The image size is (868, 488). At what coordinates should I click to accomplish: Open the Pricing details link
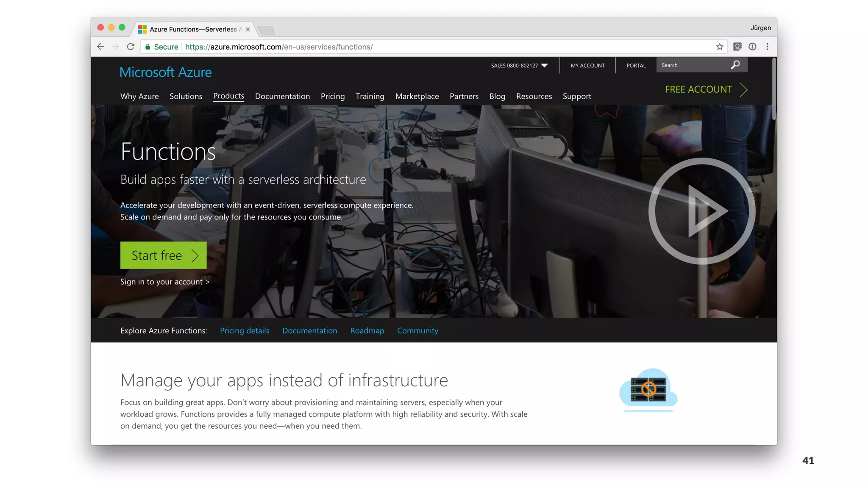click(245, 330)
